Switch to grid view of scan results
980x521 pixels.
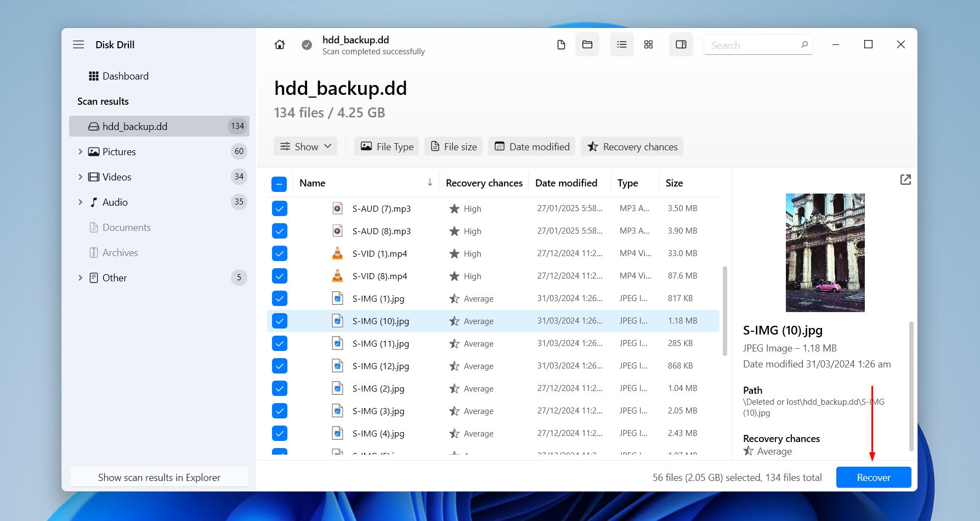pos(649,44)
